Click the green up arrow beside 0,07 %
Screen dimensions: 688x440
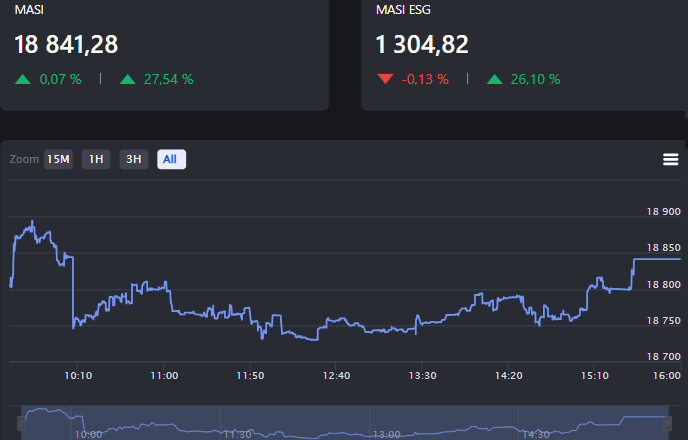23,79
